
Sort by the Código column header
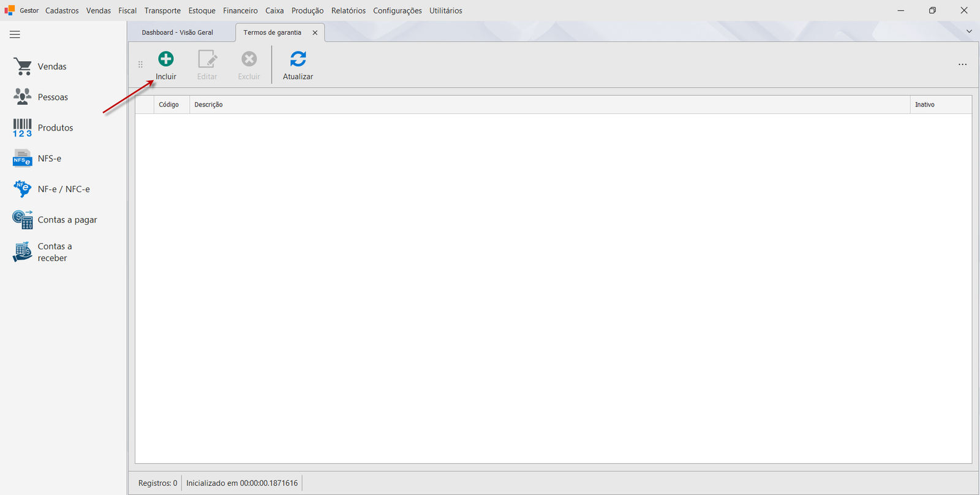171,105
